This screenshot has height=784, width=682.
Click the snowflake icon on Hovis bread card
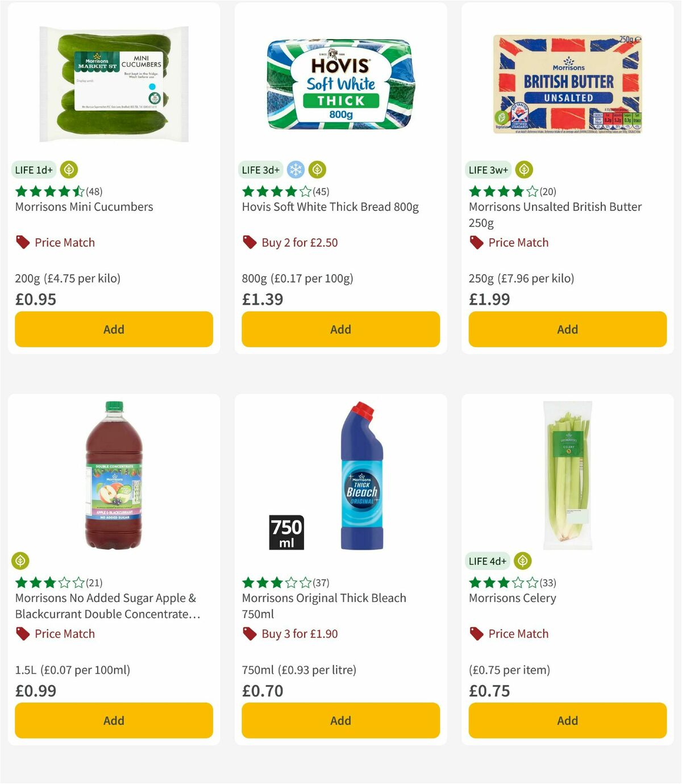[296, 169]
